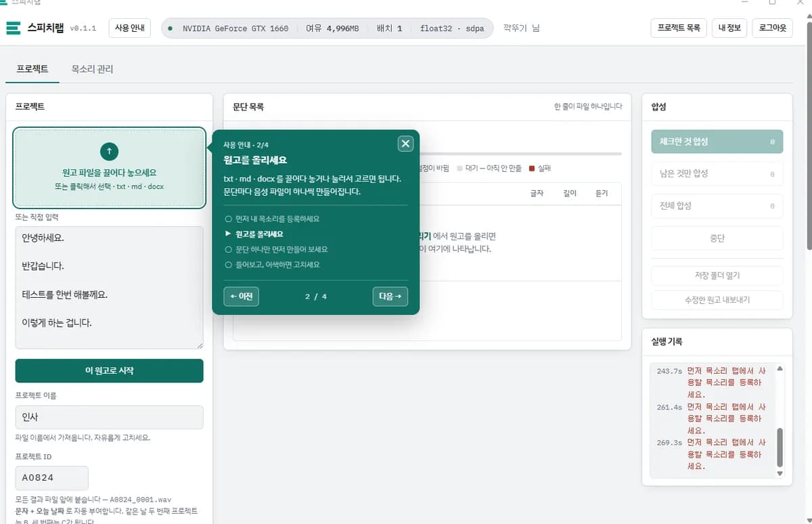Switch to the 프로젝트 tab

32,69
